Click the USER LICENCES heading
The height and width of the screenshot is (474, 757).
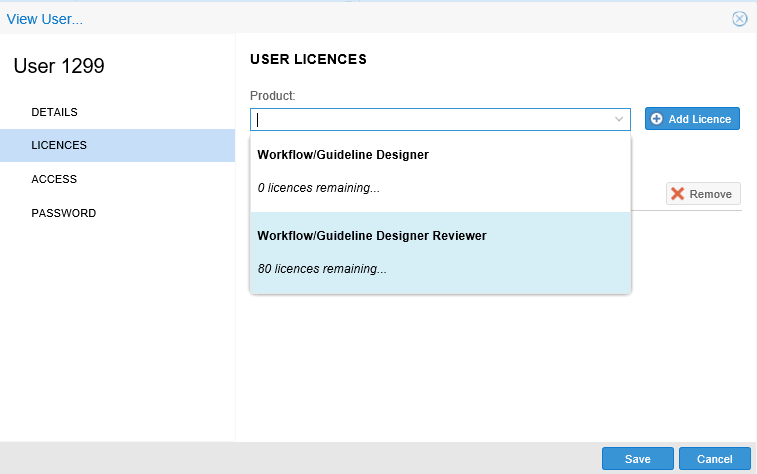tap(308, 59)
